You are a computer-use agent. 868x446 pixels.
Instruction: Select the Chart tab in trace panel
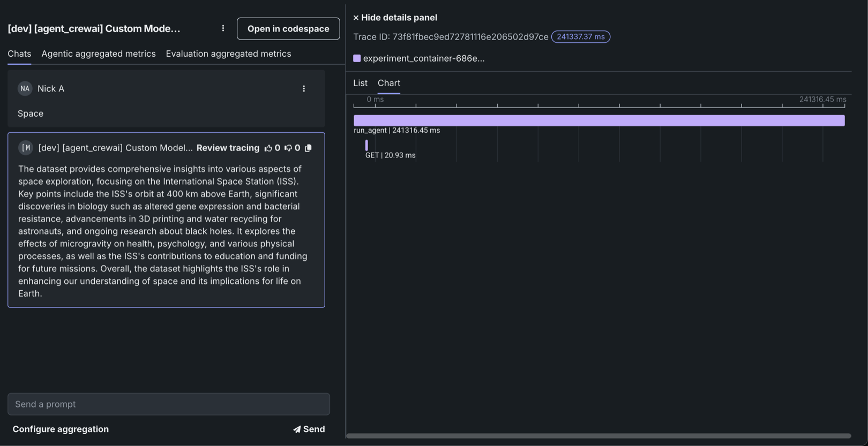(388, 83)
